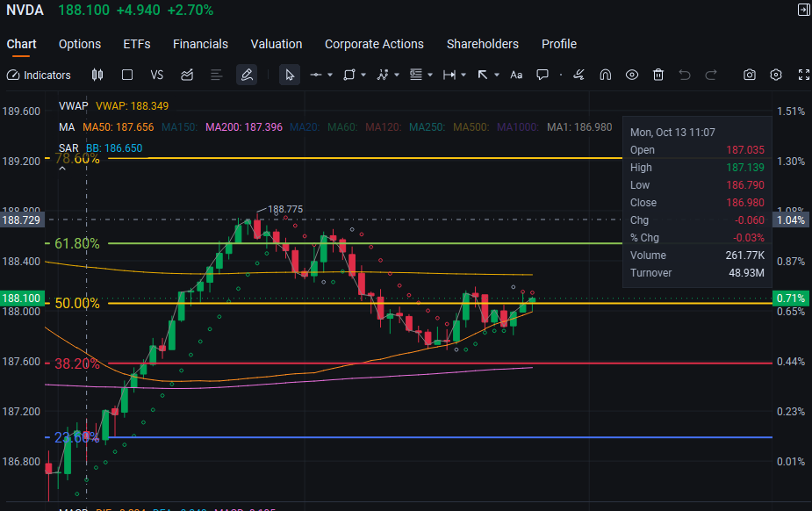Open the shapes tool dropdown arrow
This screenshot has width=812, height=511.
click(363, 76)
